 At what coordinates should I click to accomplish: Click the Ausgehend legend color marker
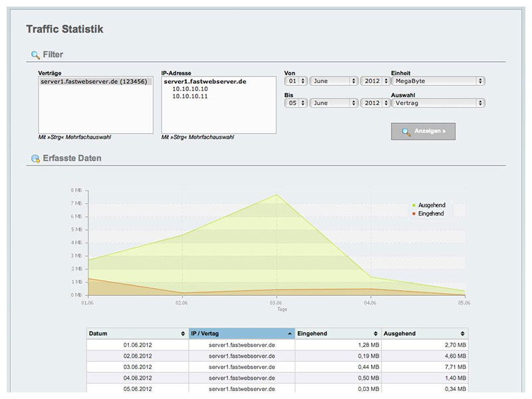[x=414, y=205]
